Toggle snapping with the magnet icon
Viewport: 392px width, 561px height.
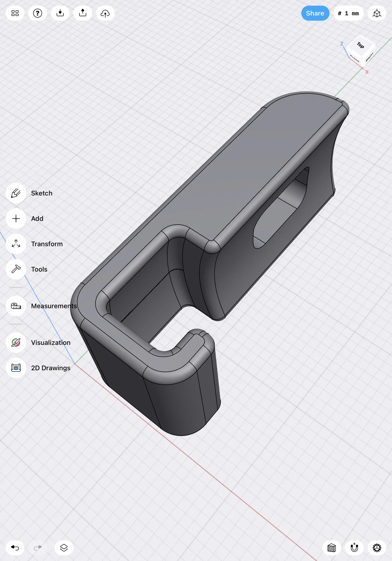tap(354, 548)
